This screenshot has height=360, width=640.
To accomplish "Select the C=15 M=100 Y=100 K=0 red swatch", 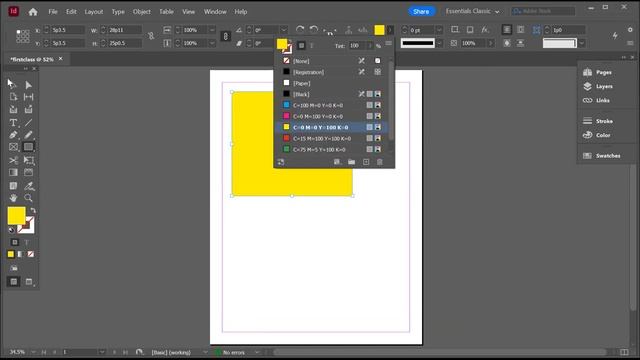I will (x=332, y=138).
